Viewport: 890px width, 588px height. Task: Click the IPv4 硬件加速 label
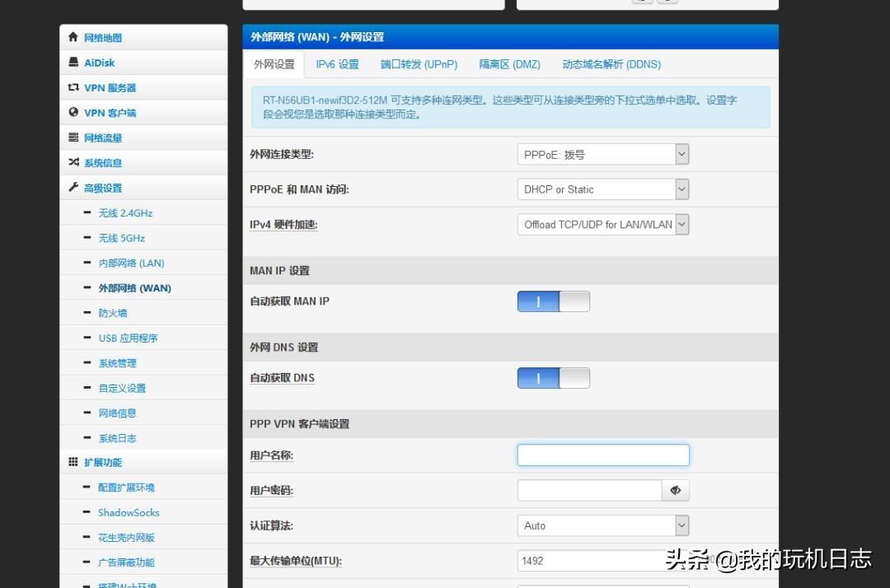point(283,225)
